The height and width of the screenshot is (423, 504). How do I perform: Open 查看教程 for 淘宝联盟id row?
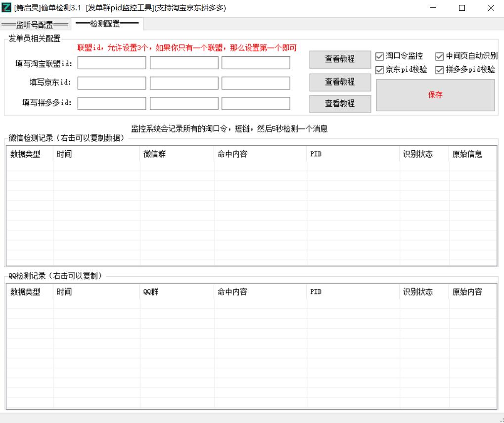340,59
